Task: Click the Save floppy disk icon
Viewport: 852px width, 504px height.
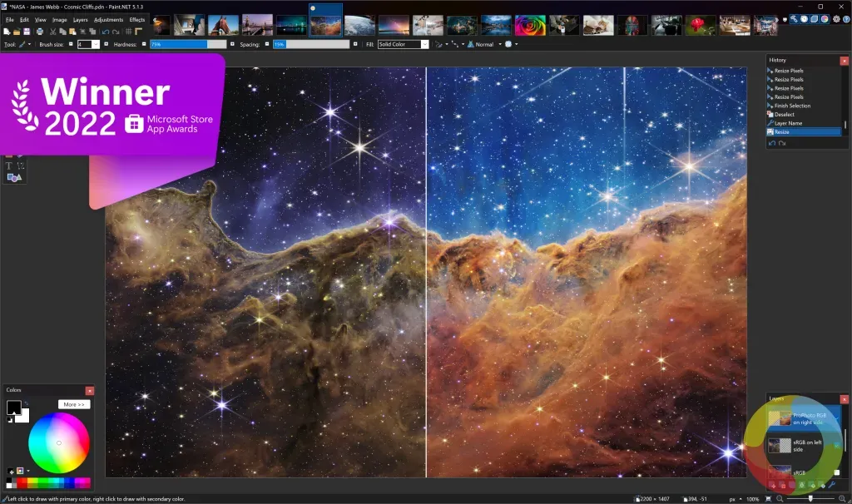Action: tap(27, 32)
